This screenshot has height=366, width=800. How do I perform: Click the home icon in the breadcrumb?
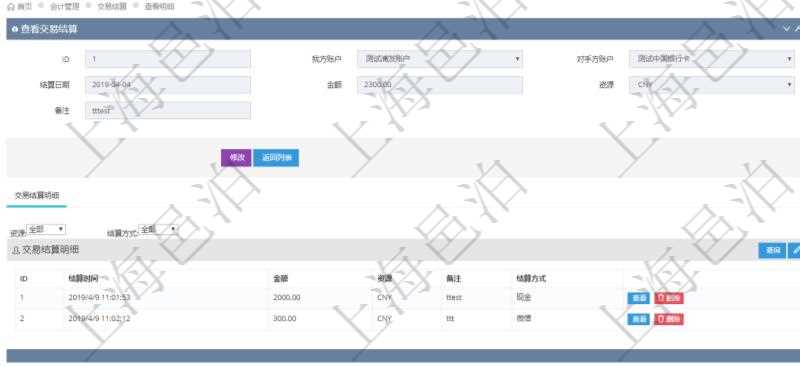tap(11, 7)
